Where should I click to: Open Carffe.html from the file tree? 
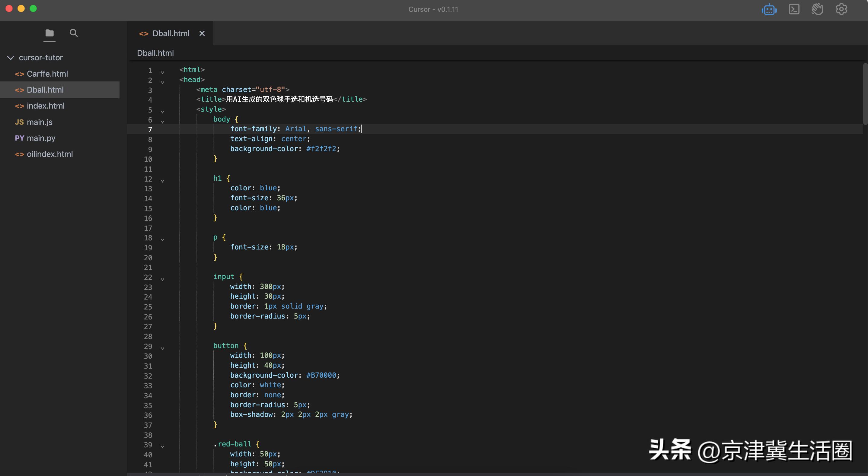(x=47, y=74)
